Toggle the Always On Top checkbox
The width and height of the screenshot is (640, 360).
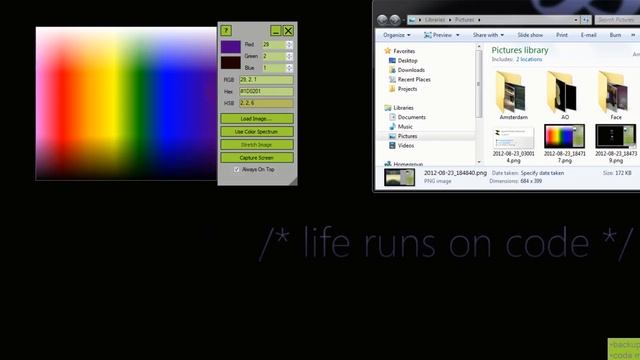tap(237, 169)
